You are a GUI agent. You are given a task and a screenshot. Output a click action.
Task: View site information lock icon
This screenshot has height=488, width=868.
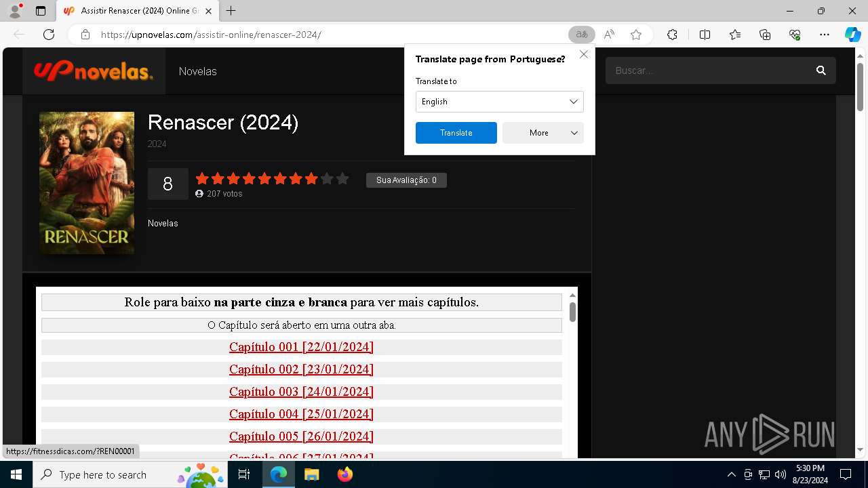click(x=85, y=35)
